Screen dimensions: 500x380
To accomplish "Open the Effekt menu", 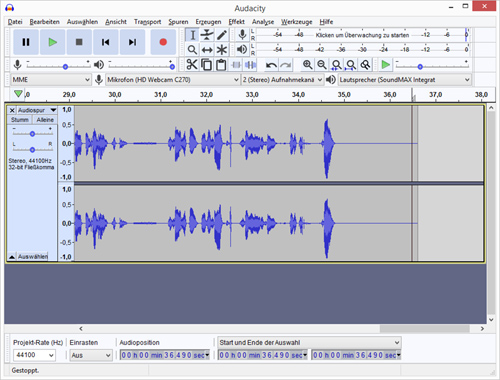I will (x=236, y=22).
